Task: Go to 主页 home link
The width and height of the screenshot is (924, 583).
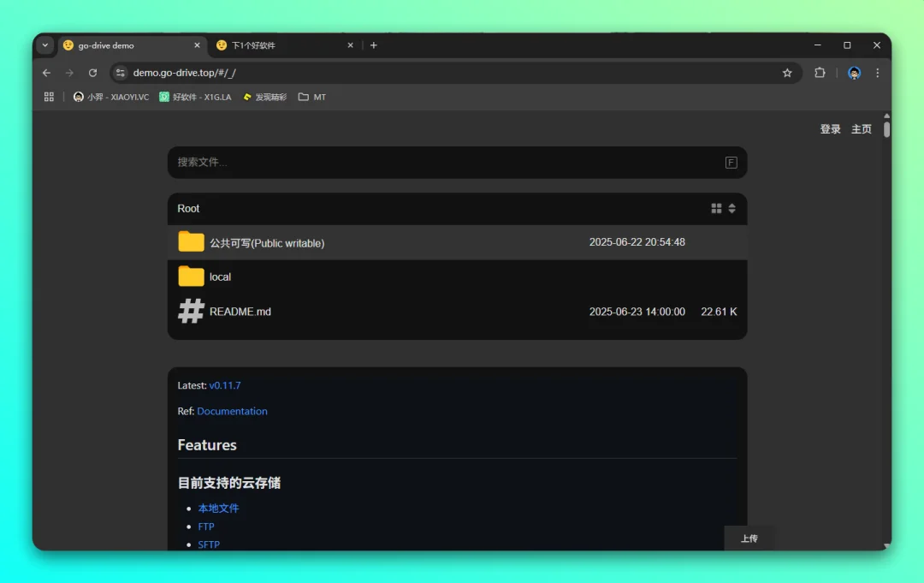Action: point(861,129)
